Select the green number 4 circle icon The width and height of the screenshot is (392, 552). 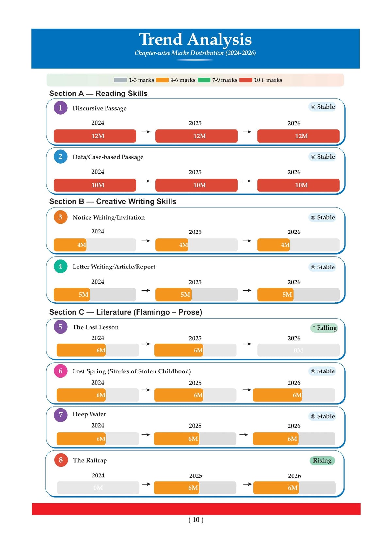tap(60, 267)
